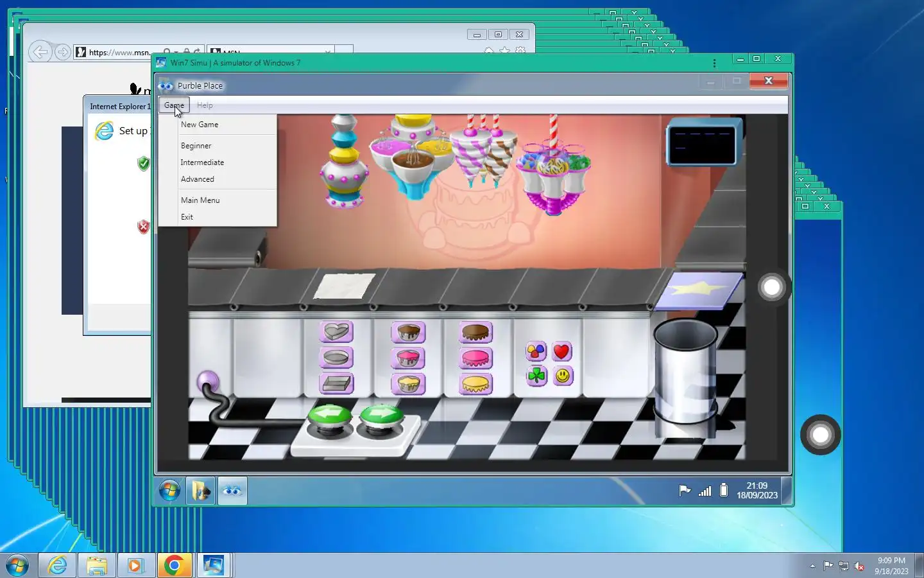Click the system clock showing 9:09 PM
924x578 pixels.
(891, 566)
